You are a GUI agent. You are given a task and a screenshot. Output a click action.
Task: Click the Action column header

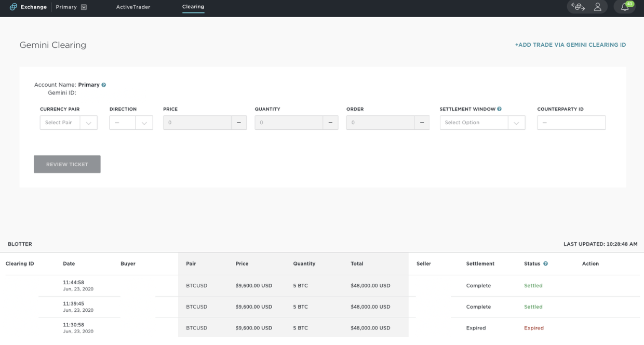tap(591, 263)
